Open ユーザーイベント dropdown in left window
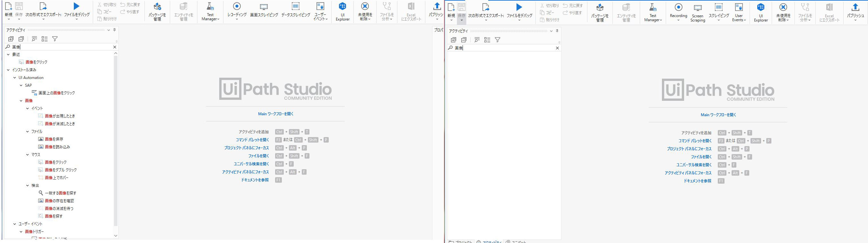868x243 pixels. [320, 12]
